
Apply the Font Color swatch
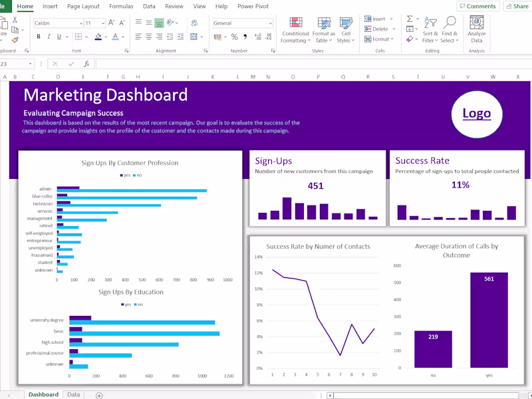tap(115, 37)
